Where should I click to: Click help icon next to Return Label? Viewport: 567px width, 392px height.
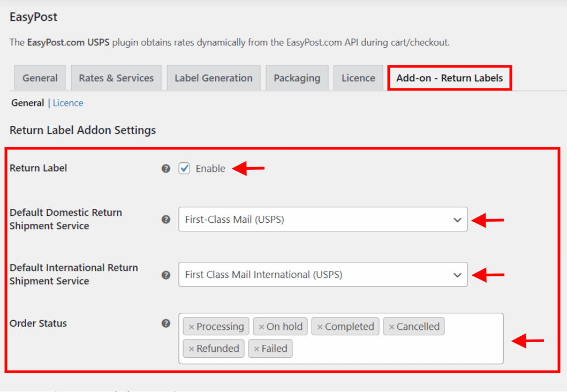point(166,168)
